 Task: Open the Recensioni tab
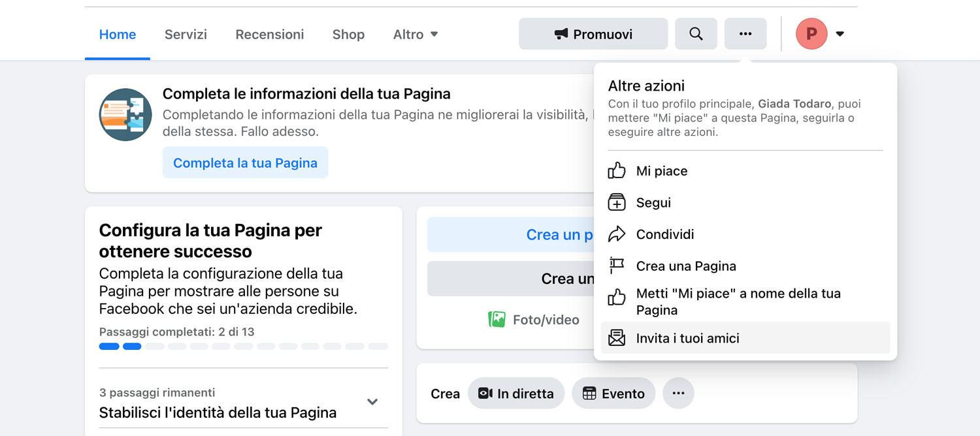(270, 35)
